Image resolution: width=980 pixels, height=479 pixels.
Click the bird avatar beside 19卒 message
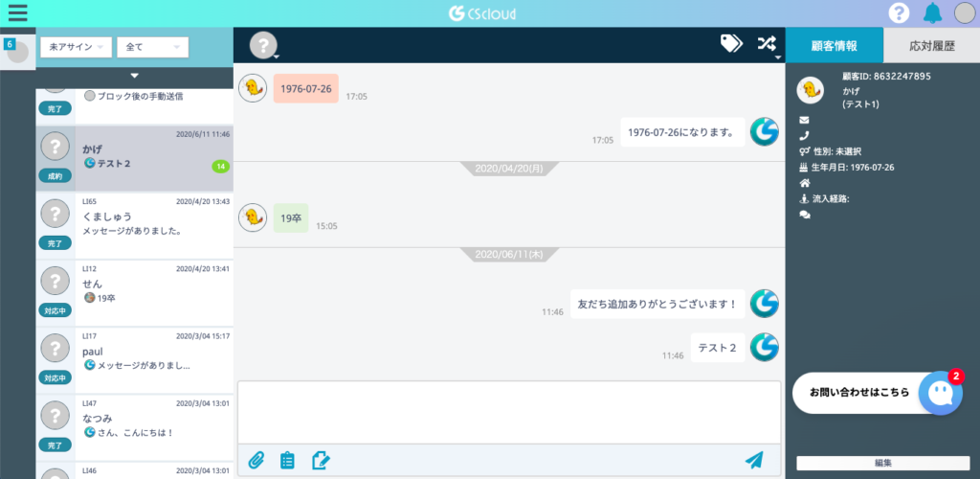tap(253, 217)
